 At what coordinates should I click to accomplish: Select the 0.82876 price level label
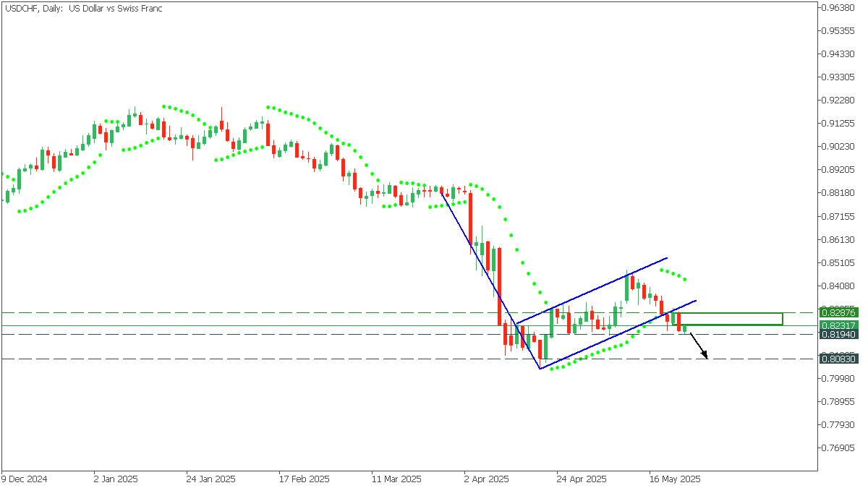click(838, 313)
